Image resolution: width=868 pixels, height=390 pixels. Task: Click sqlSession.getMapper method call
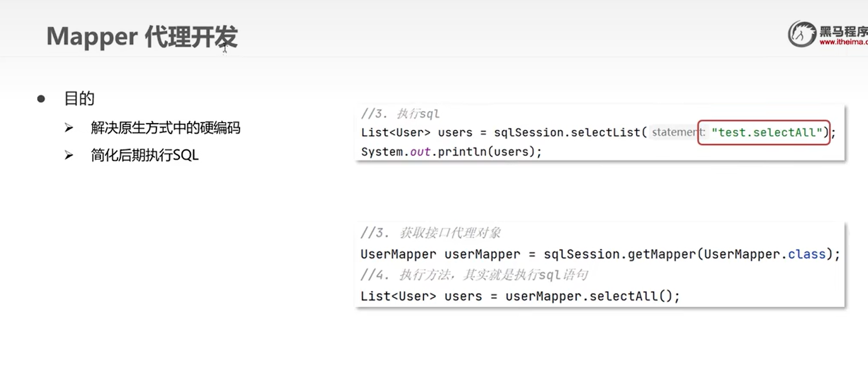(x=620, y=254)
